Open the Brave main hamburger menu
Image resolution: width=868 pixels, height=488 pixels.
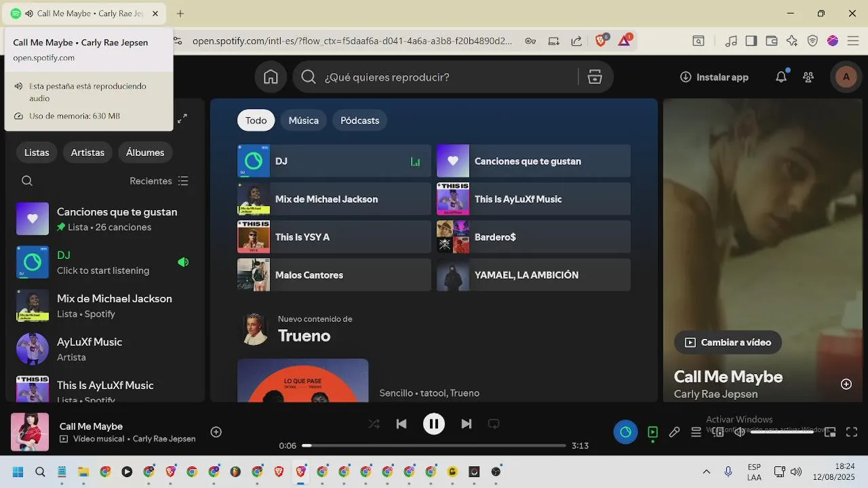click(852, 41)
